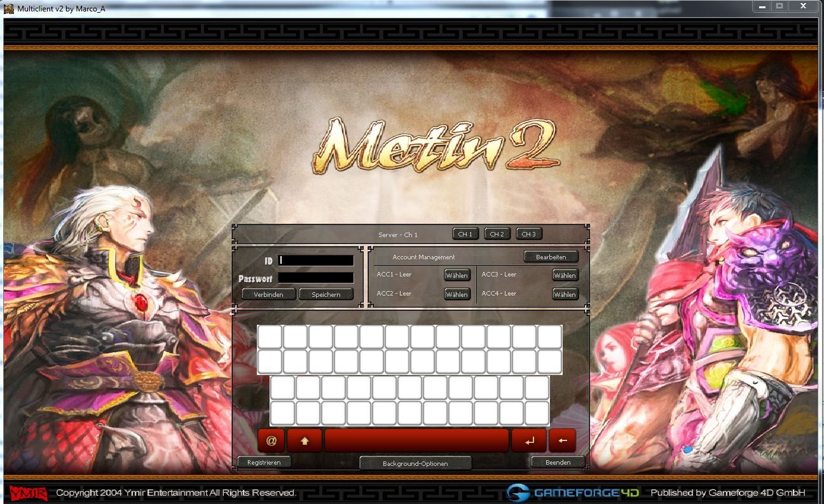
Task: Pick ACC3 using Wählen button
Action: [565, 275]
